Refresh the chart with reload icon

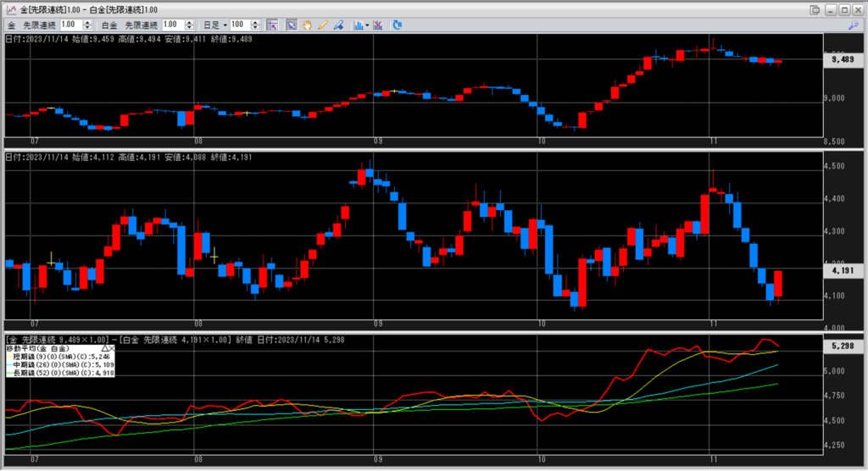tap(398, 25)
